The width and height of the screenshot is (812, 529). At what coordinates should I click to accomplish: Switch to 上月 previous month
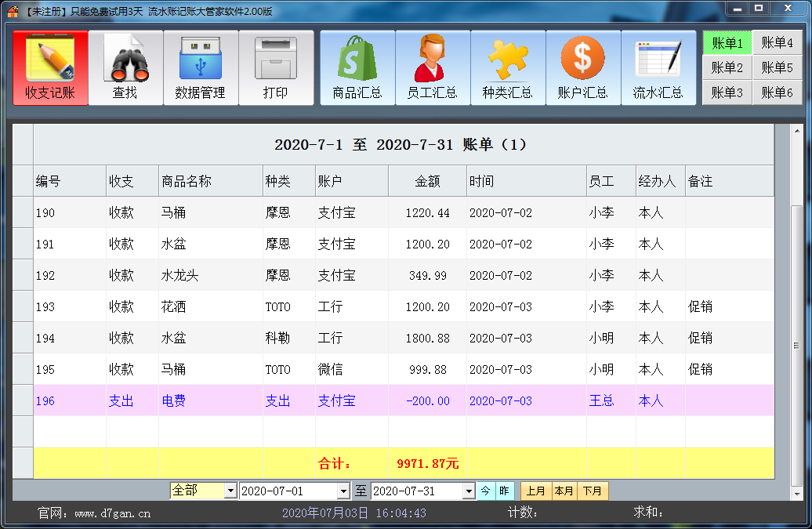[x=536, y=491]
